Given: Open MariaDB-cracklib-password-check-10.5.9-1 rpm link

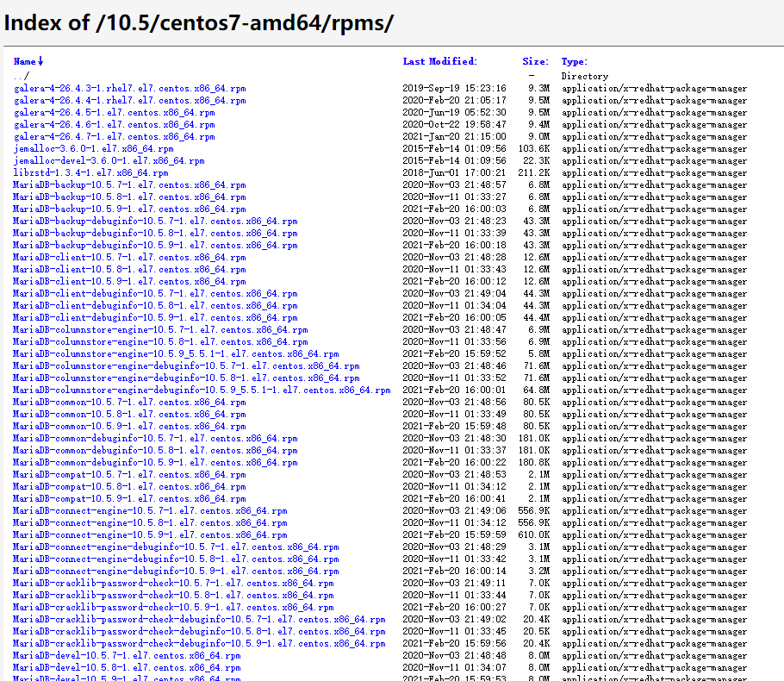Looking at the screenshot, I should tap(173, 607).
